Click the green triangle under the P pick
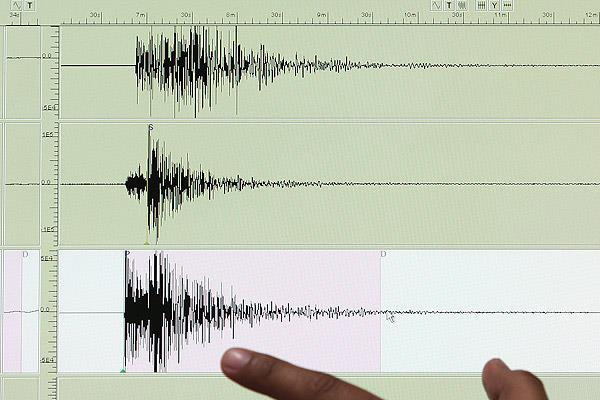Viewport: 600px width, 400px height. (x=123, y=371)
